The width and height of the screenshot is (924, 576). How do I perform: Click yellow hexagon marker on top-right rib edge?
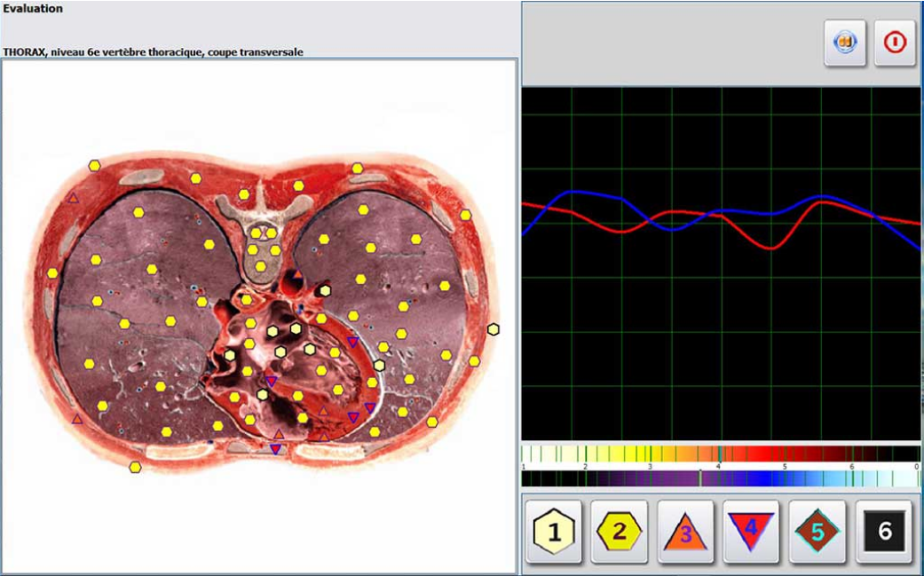[x=357, y=168]
